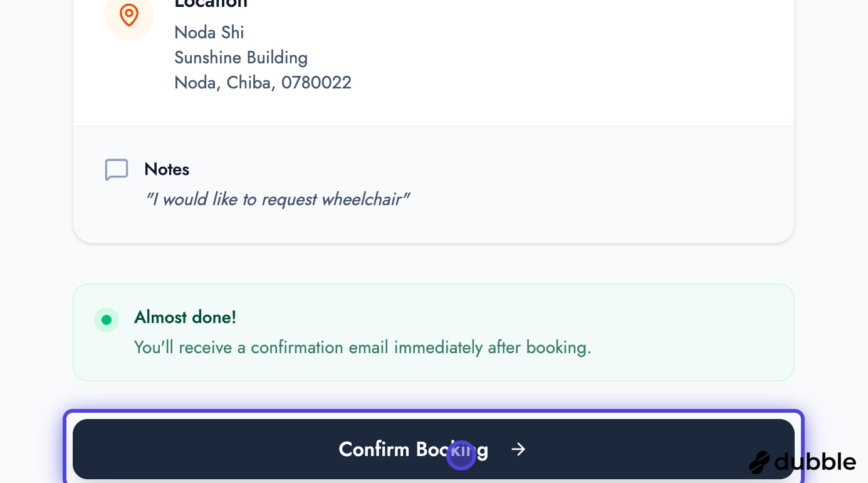Click the wheelchair request note text
Screen dimensions: 868x483
278,199
